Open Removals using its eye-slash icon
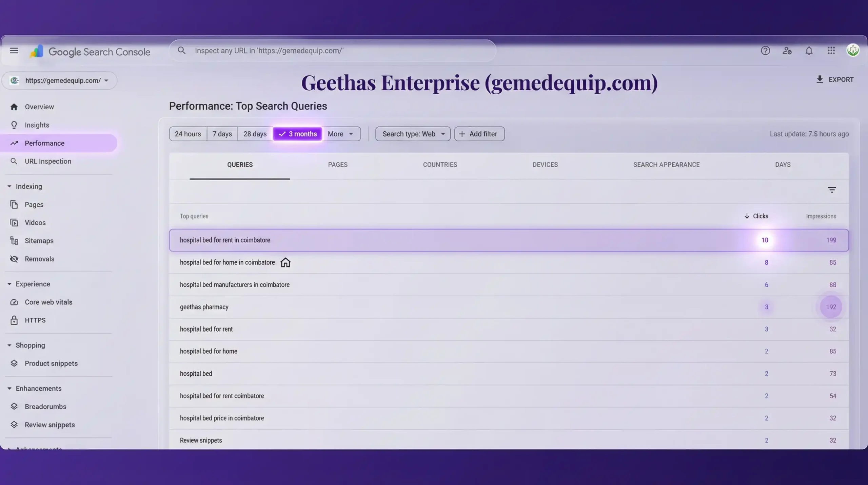The image size is (868, 485). point(14,259)
